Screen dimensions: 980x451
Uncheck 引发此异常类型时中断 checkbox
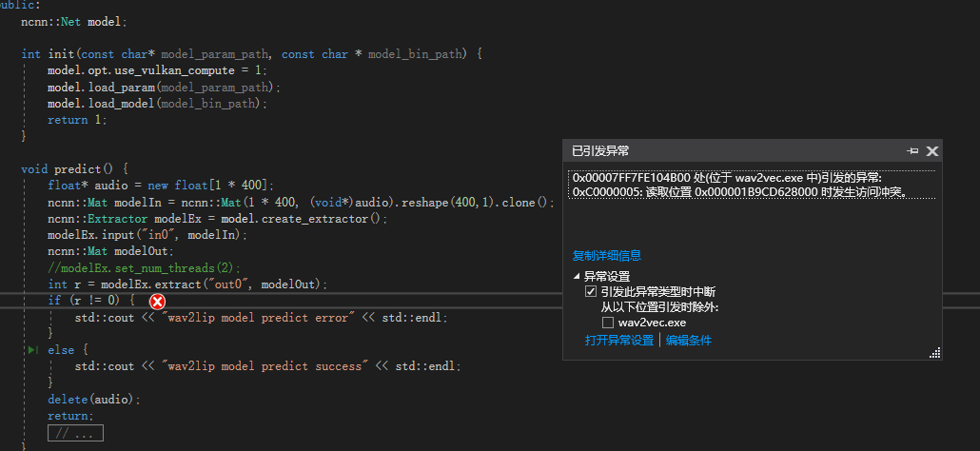[x=590, y=292]
